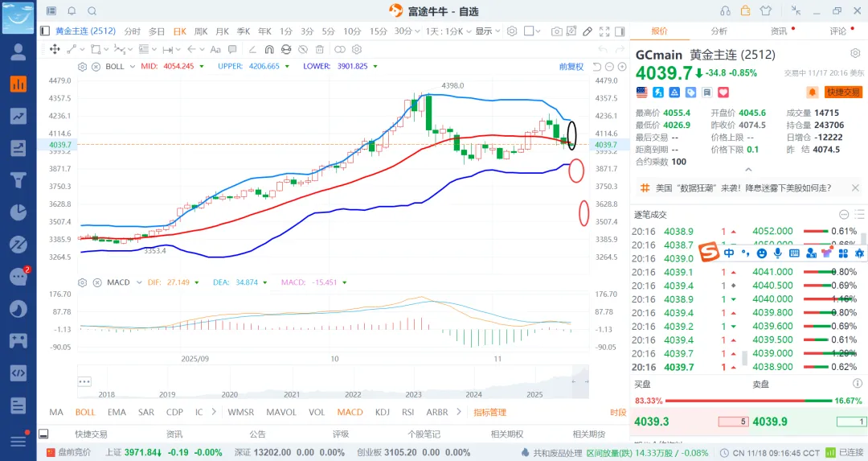The width and height of the screenshot is (868, 461).
Task: Open the chart layout square dropdown
Action: (x=531, y=31)
